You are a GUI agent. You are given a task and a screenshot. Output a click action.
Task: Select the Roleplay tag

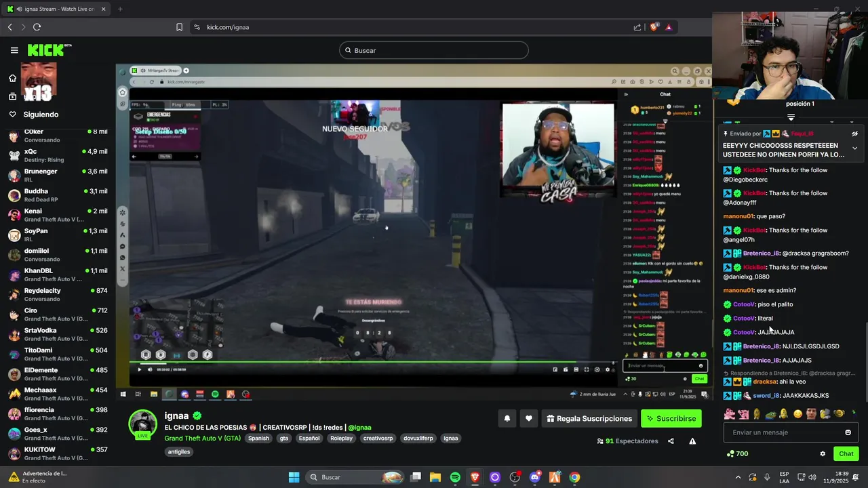pos(341,439)
